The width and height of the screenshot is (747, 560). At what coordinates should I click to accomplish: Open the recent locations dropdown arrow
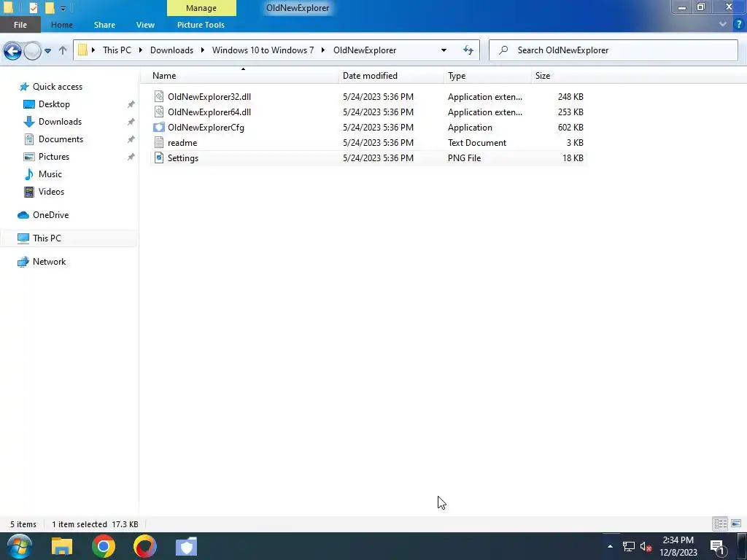point(47,50)
